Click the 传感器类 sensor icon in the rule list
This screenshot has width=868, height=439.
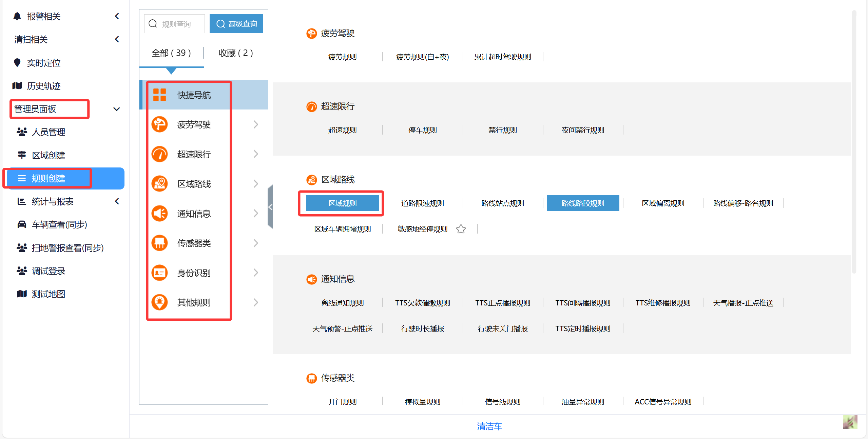[159, 243]
